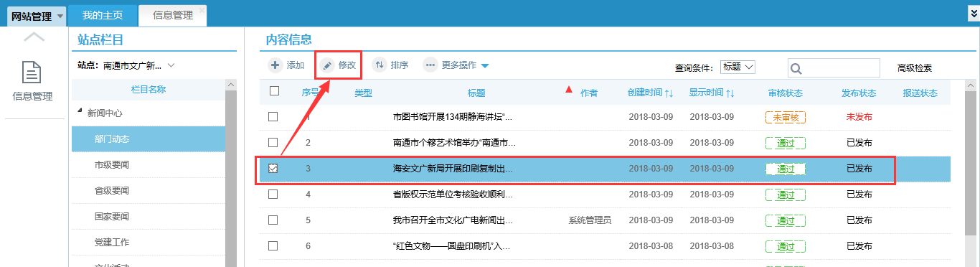Image resolution: width=980 pixels, height=267 pixels.
Task: Click author 系统管理员 in row 5
Action: (590, 220)
